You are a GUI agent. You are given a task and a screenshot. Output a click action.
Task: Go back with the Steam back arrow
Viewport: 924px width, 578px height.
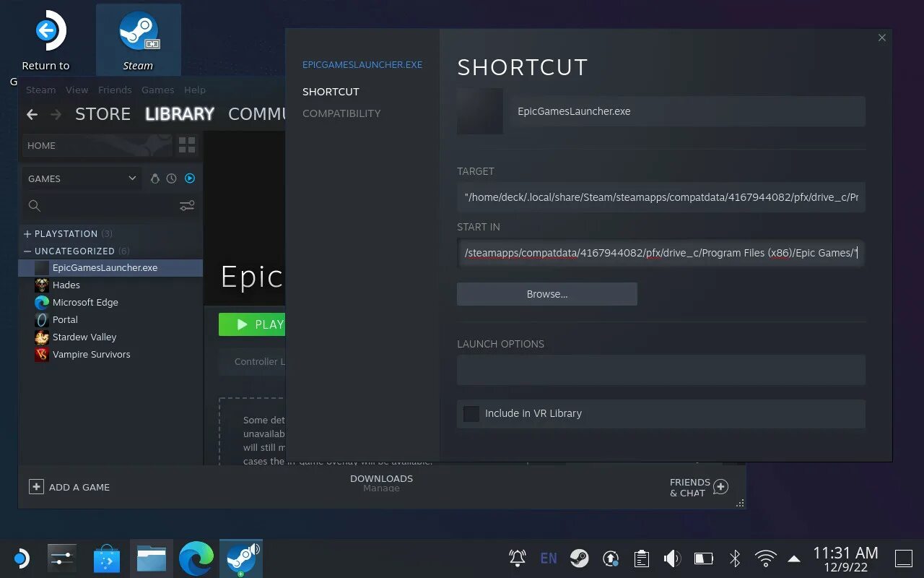[x=32, y=114]
